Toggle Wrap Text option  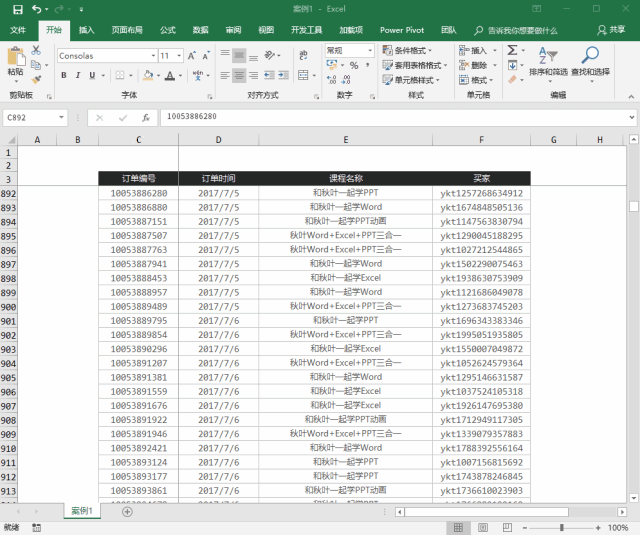(x=303, y=55)
